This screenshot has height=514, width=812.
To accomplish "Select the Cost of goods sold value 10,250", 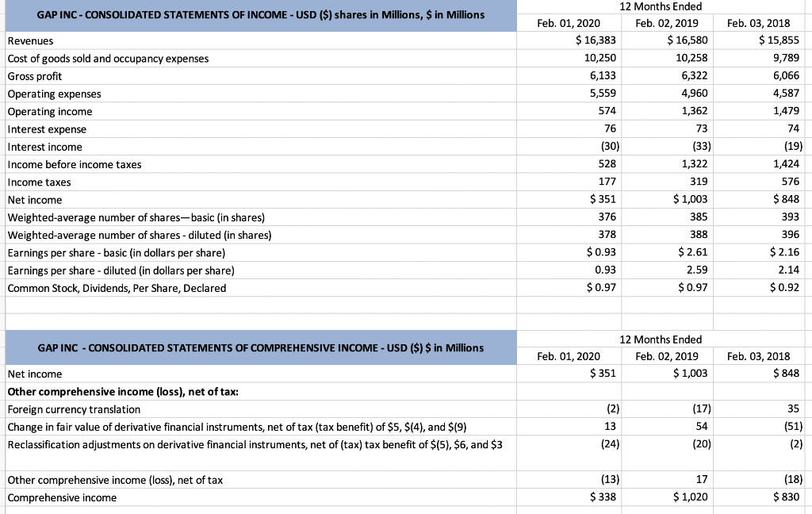I will coord(603,58).
